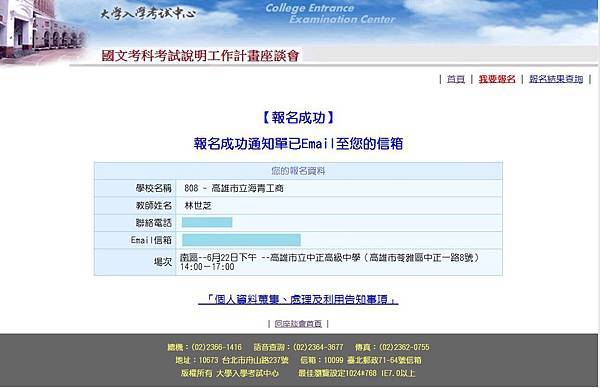
Task: Click the footer 傳真 (02)2362-0755 number
Action: point(392,347)
